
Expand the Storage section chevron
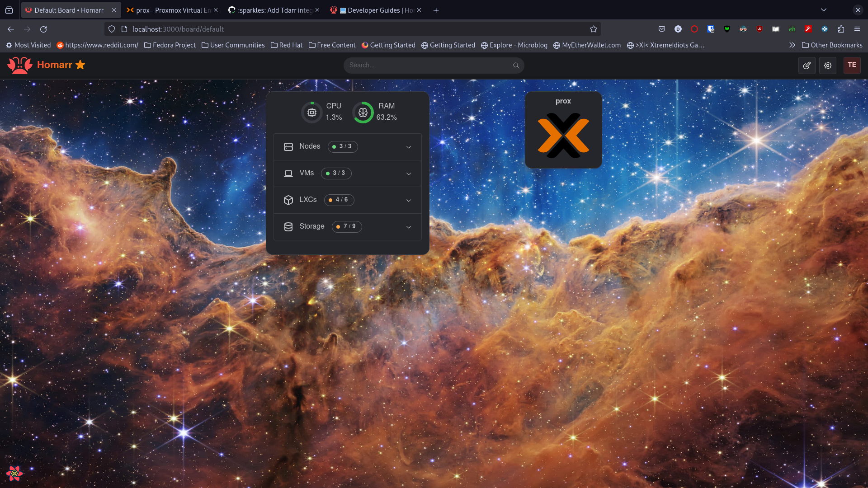click(409, 227)
